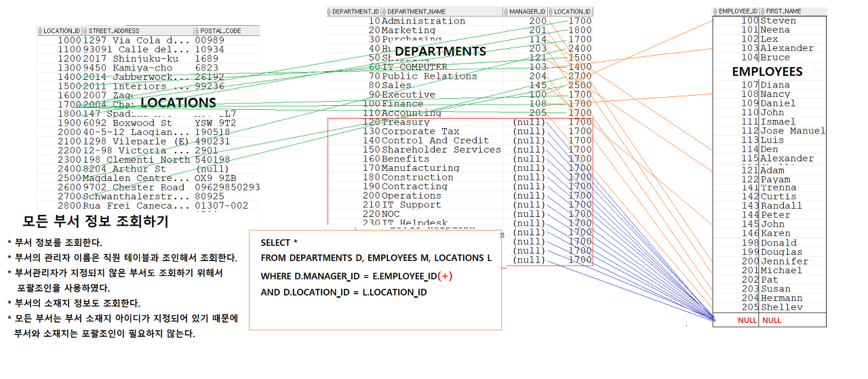Click the heading '모든 부서 정보 조회하기'

(x=95, y=222)
